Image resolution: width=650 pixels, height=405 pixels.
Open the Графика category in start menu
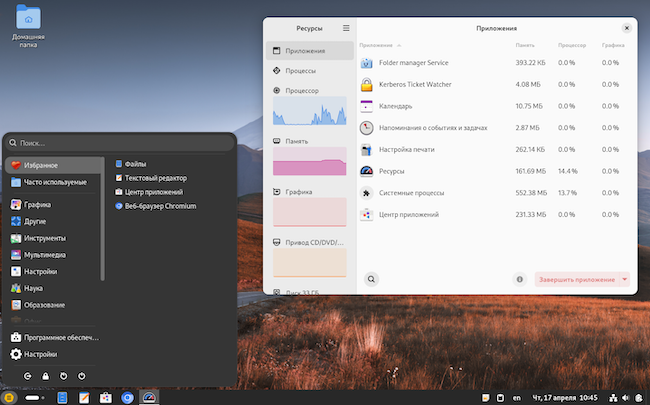point(38,205)
